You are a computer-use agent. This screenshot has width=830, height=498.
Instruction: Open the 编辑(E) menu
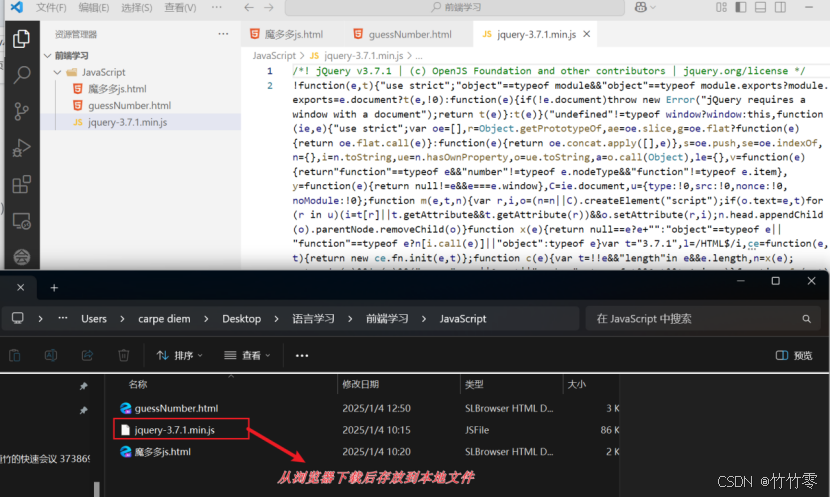click(94, 7)
